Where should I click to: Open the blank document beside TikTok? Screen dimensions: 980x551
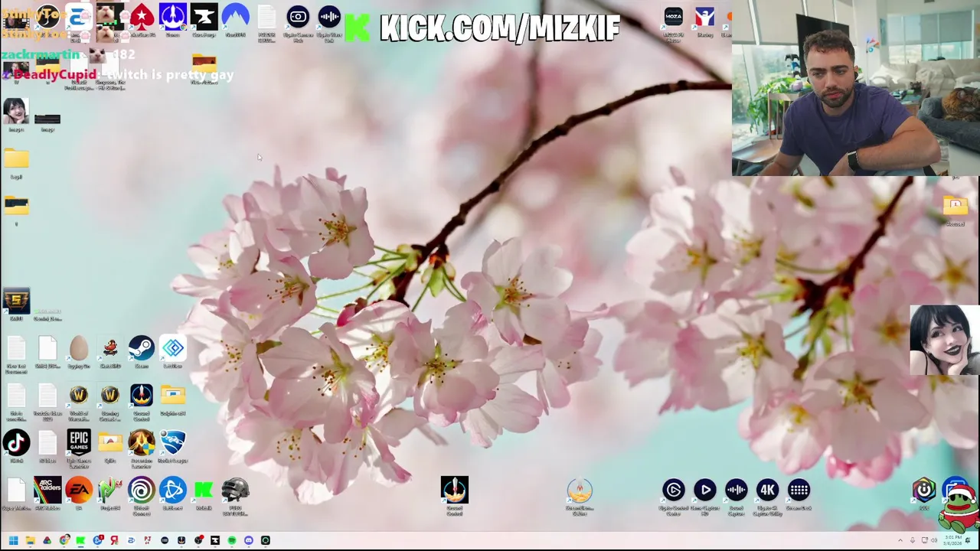[x=47, y=442]
